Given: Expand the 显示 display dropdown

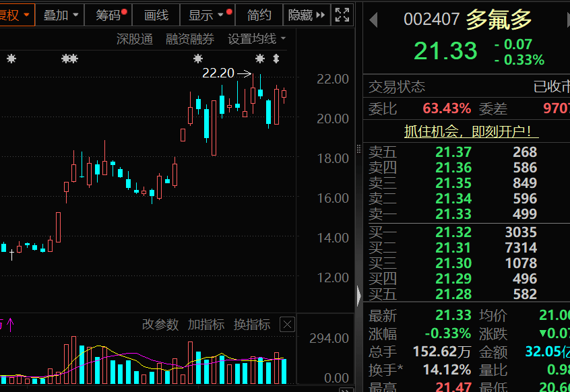Looking at the screenshot, I should click(x=206, y=14).
